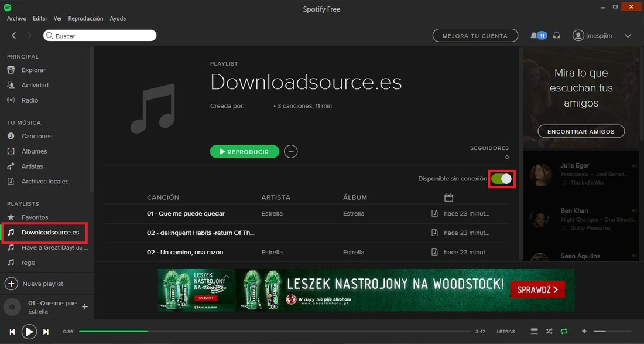Sort by the ARTISTA column header
Viewport: 644px width, 344px height.
tap(276, 197)
